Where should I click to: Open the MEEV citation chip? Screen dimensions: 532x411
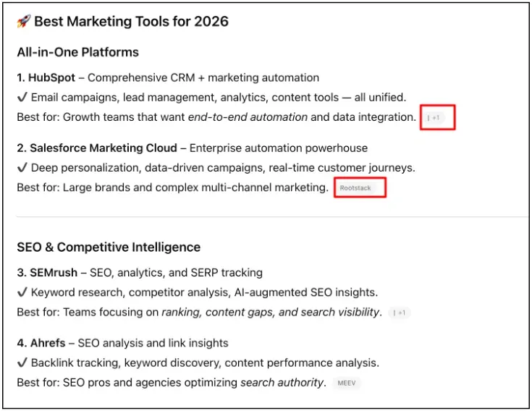tap(347, 384)
